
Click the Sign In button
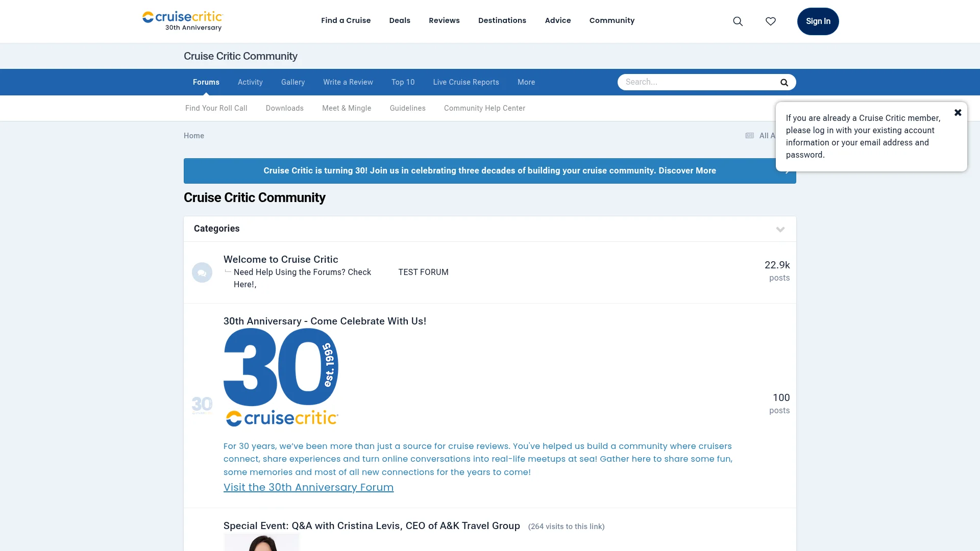pos(818,21)
